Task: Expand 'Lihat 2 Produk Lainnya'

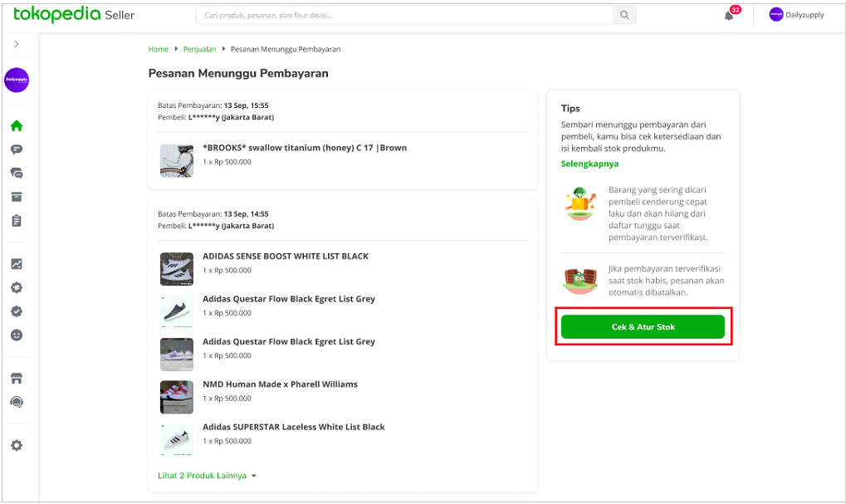Action: [208, 476]
